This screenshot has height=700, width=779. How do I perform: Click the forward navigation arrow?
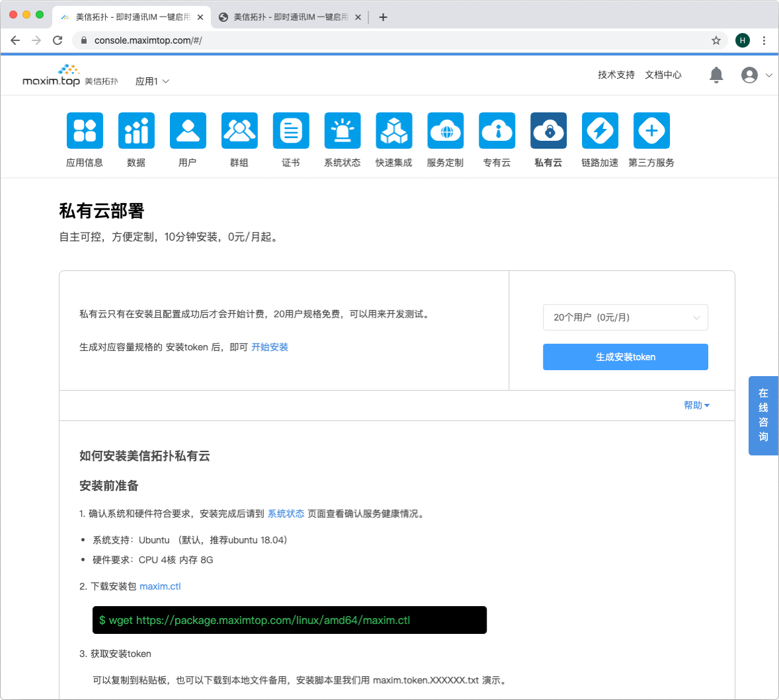(36, 40)
